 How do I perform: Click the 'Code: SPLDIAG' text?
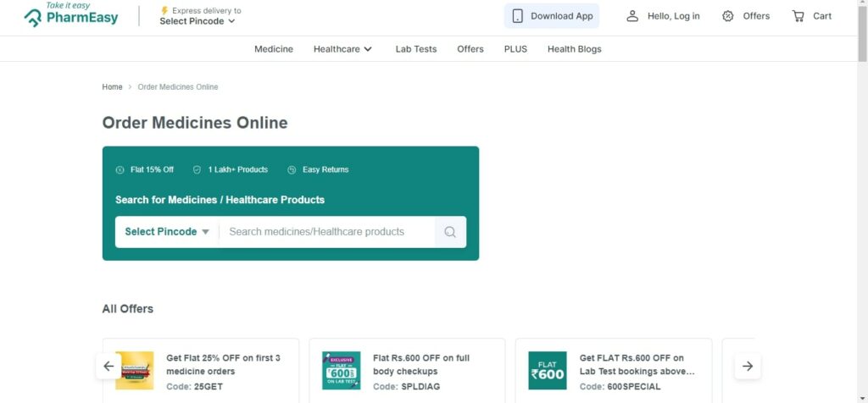click(406, 386)
